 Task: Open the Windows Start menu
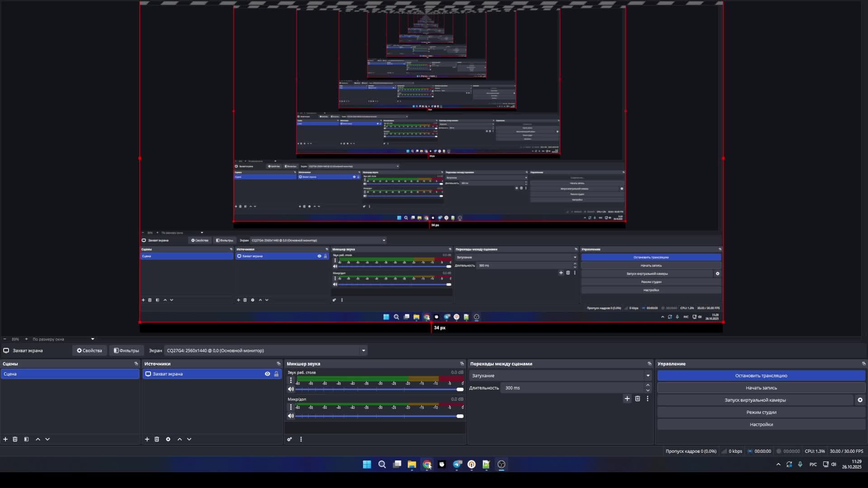[x=367, y=464]
